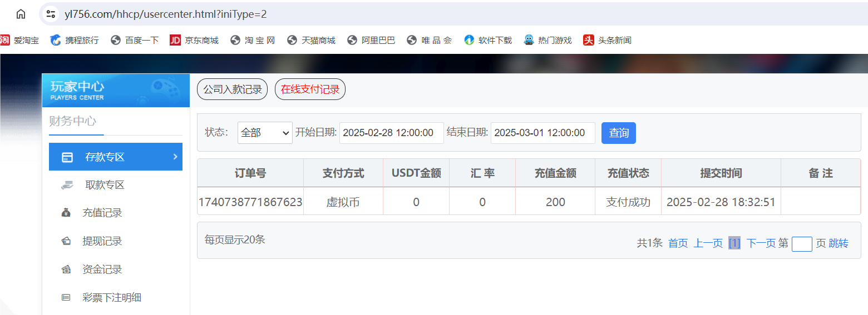Open 提现记录 menu text
The image size is (868, 315).
[x=102, y=241]
